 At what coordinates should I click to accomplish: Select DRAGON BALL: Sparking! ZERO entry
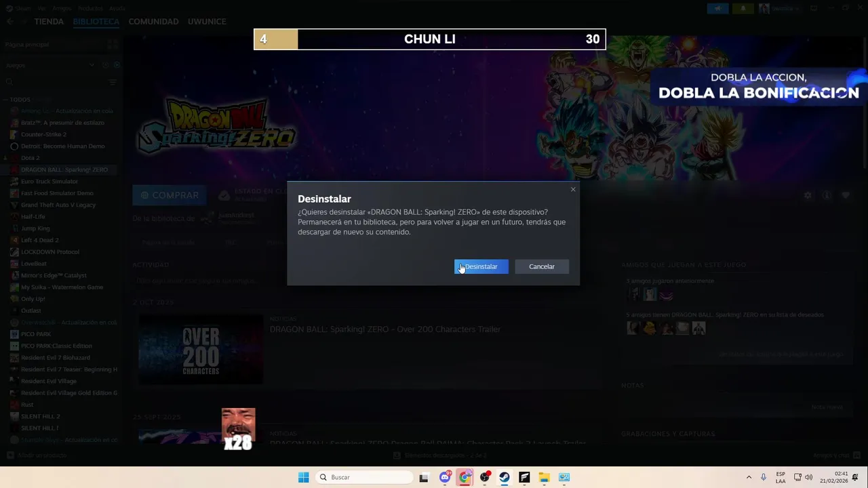[x=64, y=169]
